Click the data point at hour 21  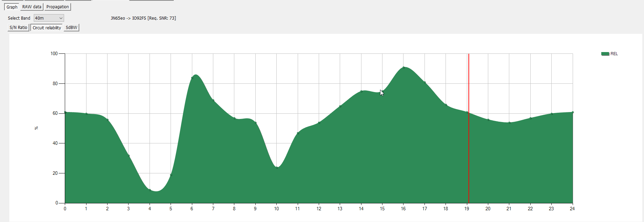click(509, 123)
